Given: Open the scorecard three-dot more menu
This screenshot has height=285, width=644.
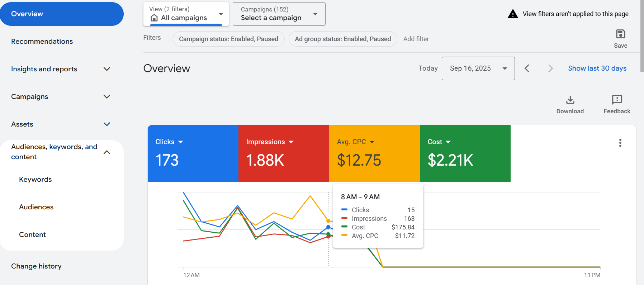Looking at the screenshot, I should pyautogui.click(x=620, y=143).
